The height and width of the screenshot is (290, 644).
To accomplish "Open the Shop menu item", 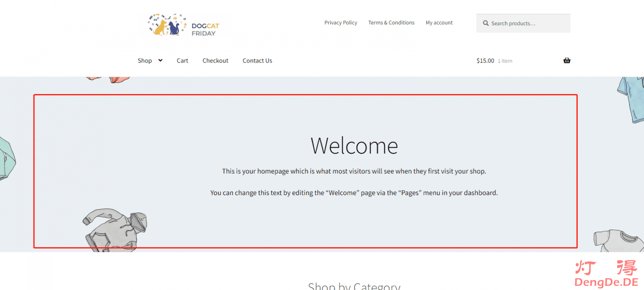I will [x=145, y=61].
